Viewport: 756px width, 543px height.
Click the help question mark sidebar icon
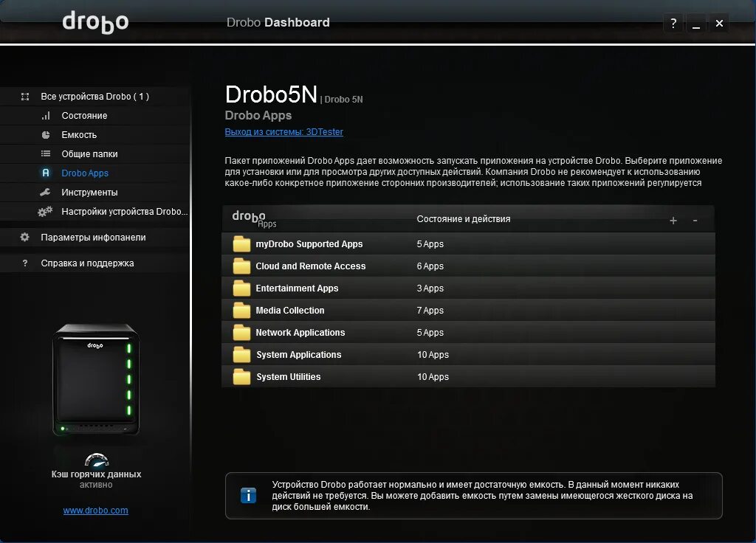click(25, 263)
